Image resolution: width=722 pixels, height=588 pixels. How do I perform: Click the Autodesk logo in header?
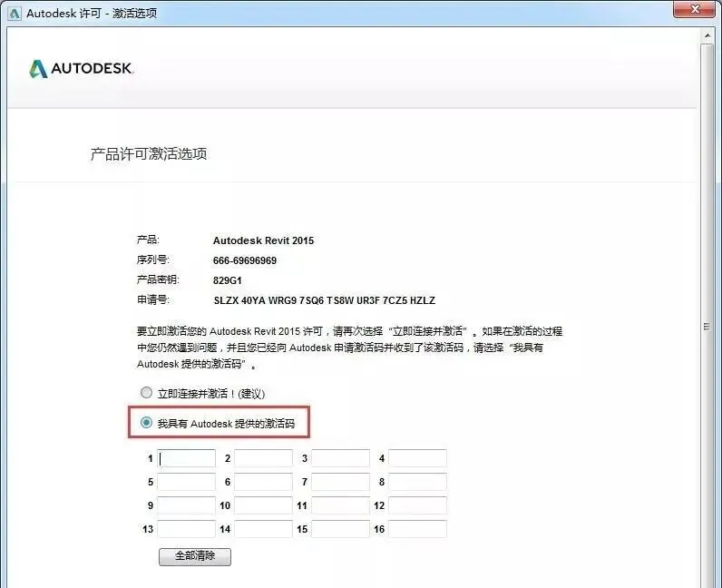pos(81,69)
